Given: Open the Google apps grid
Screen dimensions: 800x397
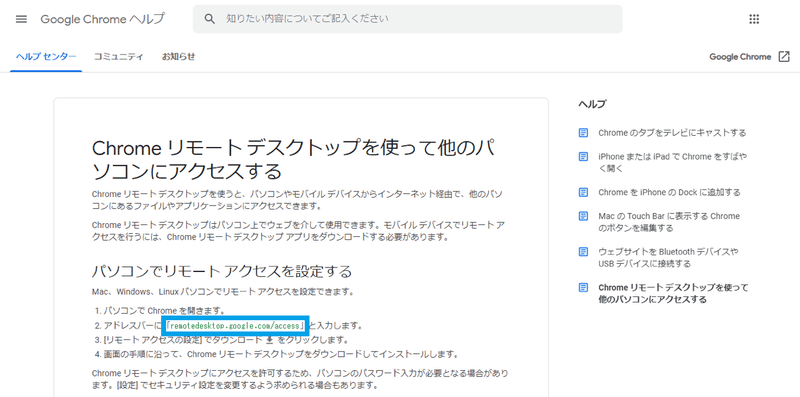Looking at the screenshot, I should pos(754,19).
